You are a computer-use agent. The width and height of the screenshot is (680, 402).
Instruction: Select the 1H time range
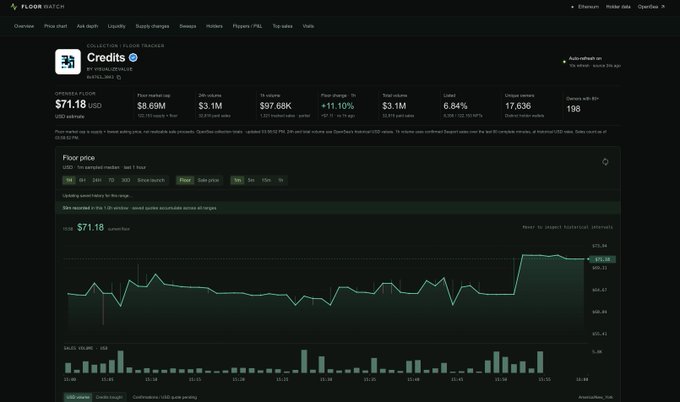pyautogui.click(x=69, y=180)
